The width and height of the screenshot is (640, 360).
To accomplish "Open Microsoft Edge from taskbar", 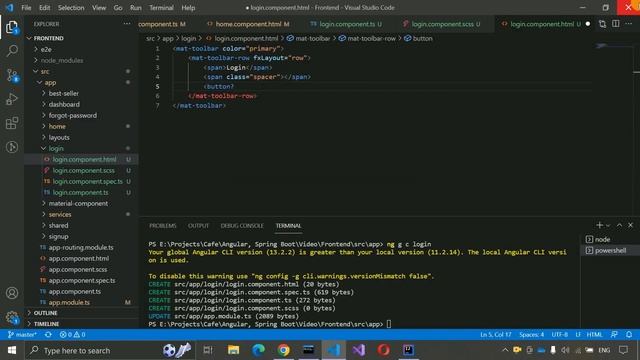I will pyautogui.click(x=258, y=350).
